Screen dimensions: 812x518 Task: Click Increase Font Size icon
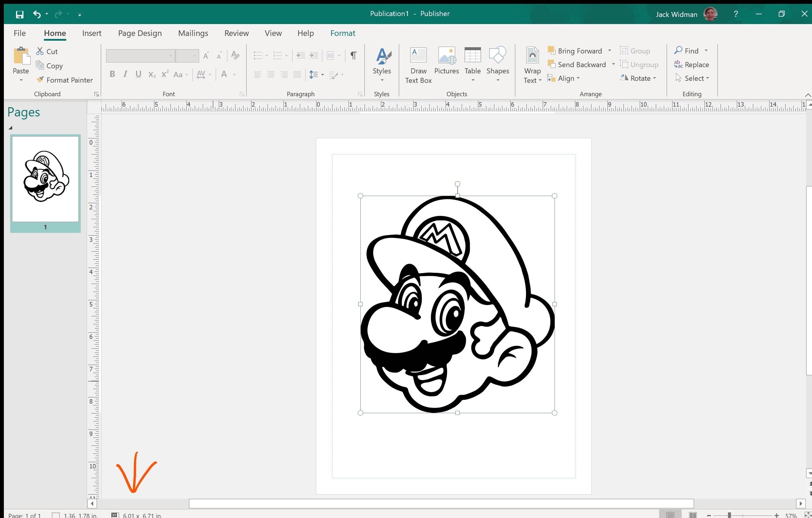pyautogui.click(x=206, y=55)
